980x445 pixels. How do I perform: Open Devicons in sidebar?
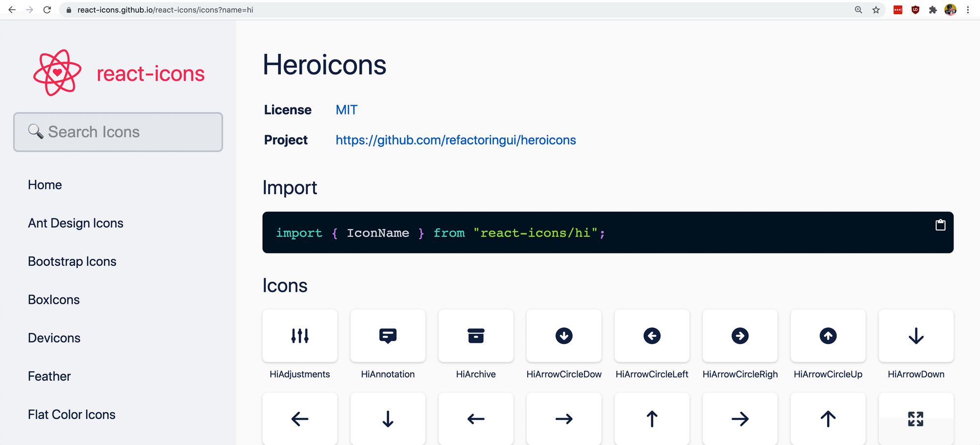[x=54, y=338]
